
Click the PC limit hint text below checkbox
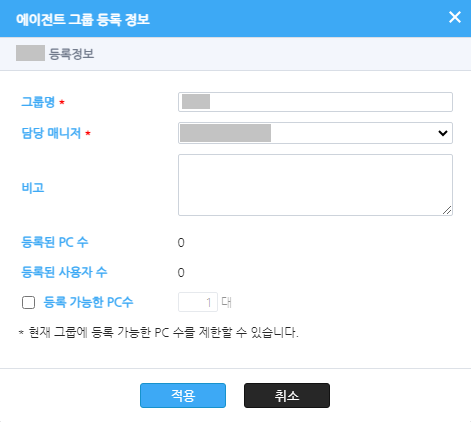pos(159,332)
